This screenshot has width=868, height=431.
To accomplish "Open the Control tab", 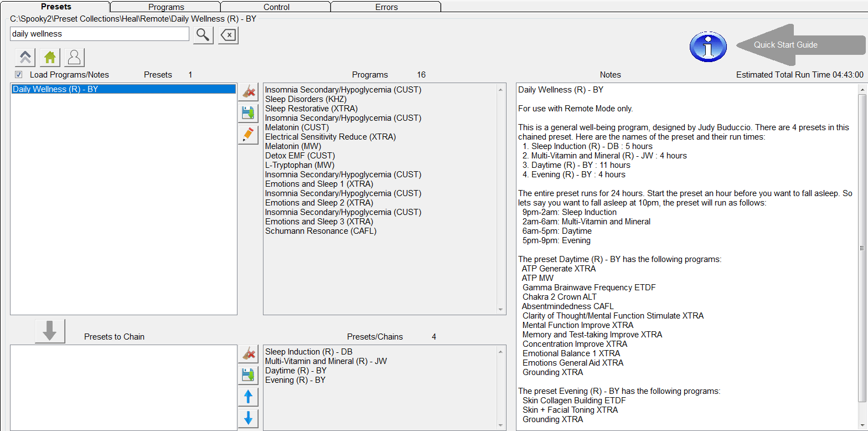I will (276, 7).
